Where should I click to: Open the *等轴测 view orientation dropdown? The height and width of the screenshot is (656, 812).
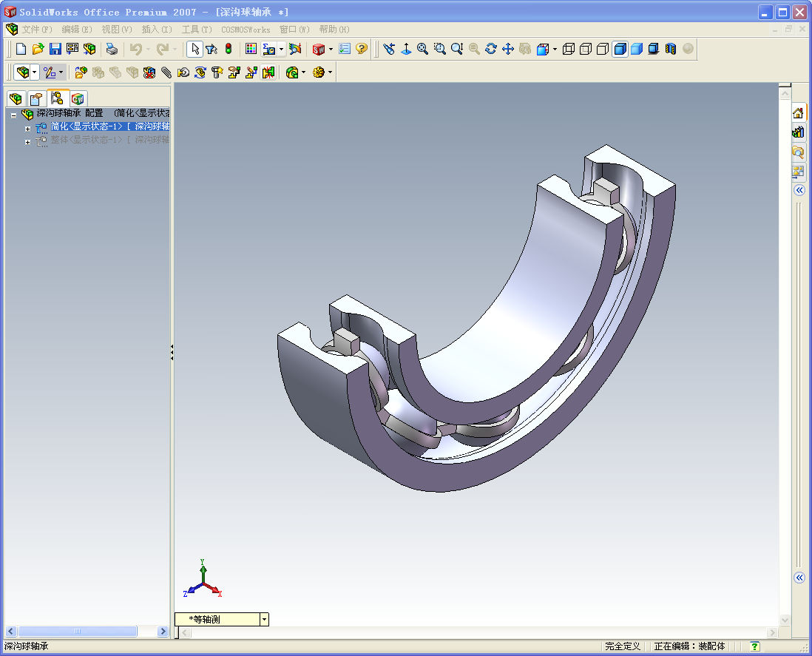coord(264,619)
